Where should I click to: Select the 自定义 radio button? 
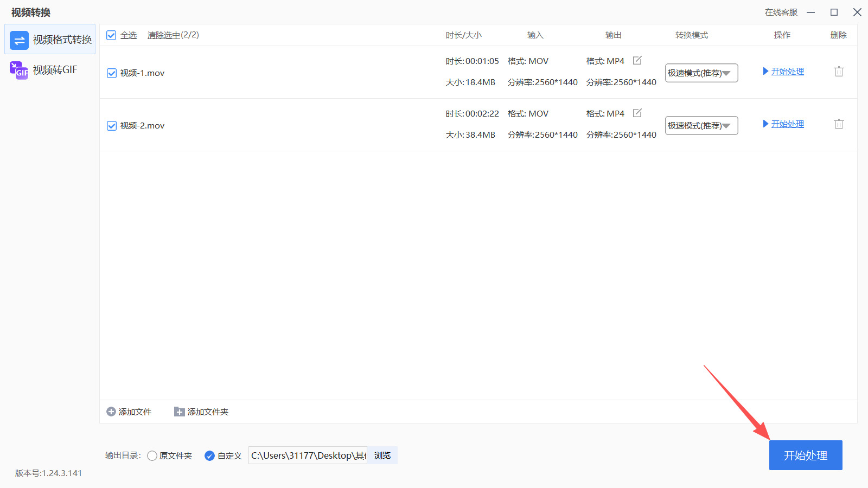[209, 456]
